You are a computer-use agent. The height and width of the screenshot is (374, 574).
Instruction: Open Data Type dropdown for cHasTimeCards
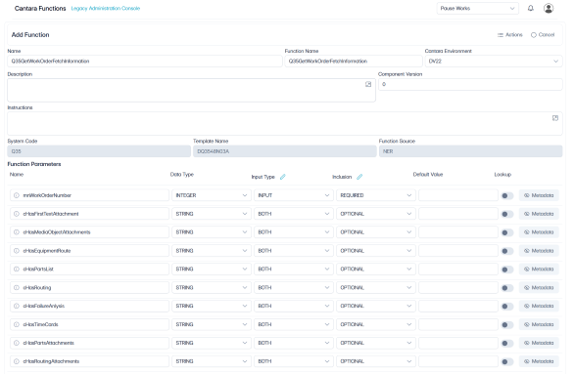211,324
